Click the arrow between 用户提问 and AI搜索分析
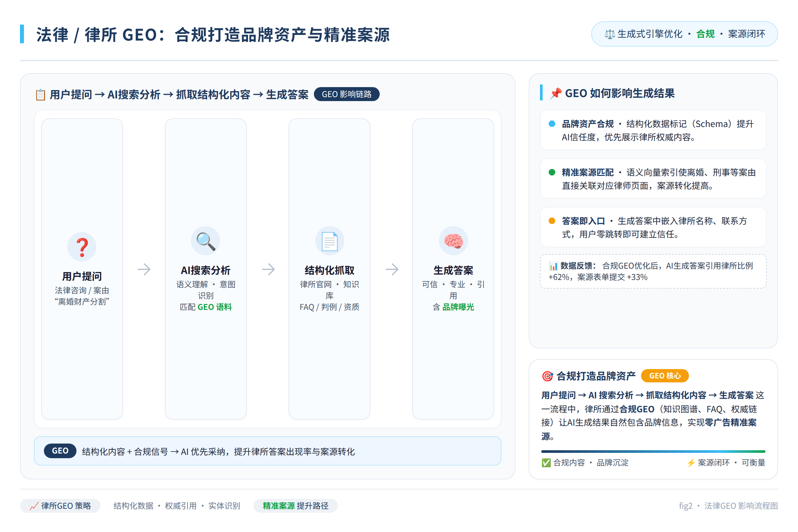 point(144,269)
